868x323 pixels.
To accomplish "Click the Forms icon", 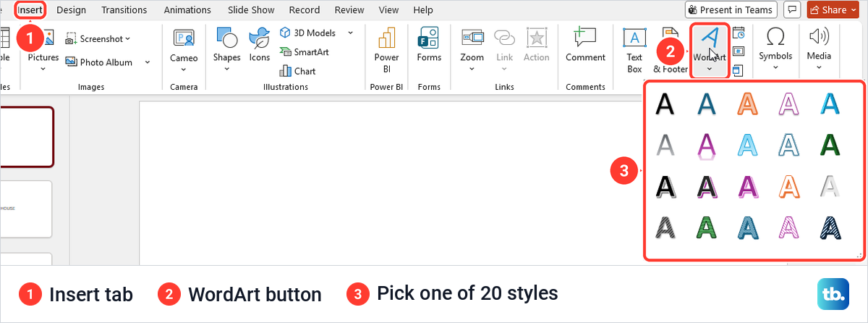I will (x=429, y=39).
